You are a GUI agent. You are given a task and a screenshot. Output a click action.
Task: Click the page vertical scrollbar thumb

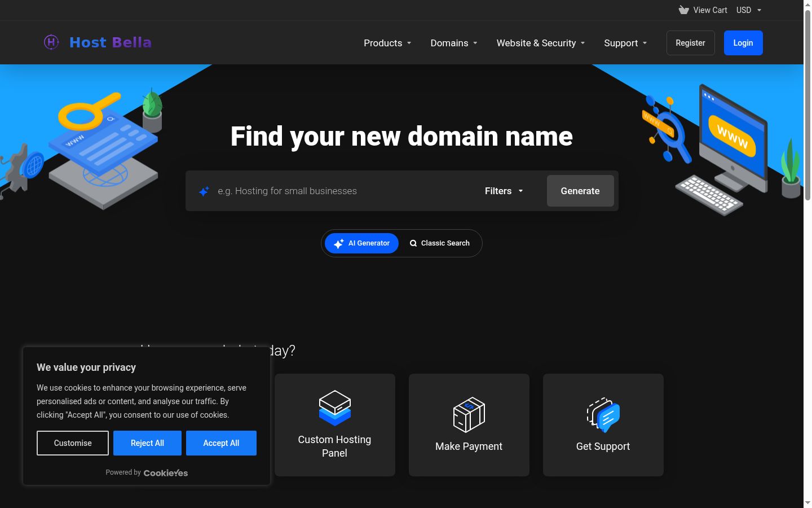pos(807,104)
